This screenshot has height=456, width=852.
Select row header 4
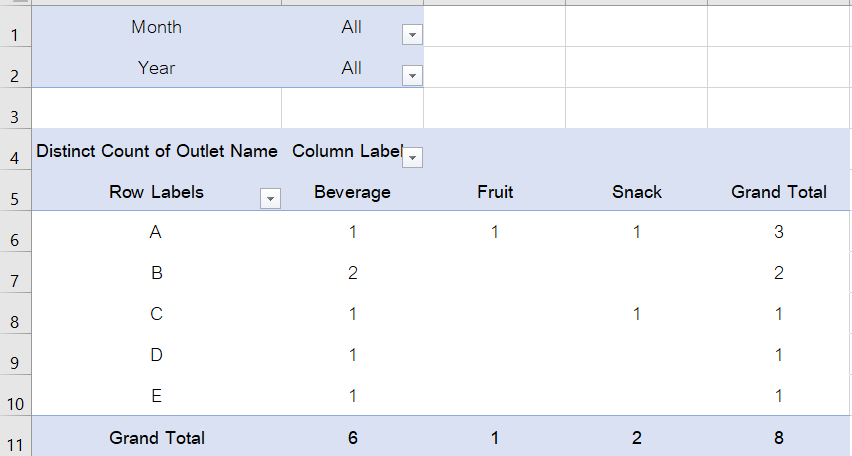click(15, 158)
